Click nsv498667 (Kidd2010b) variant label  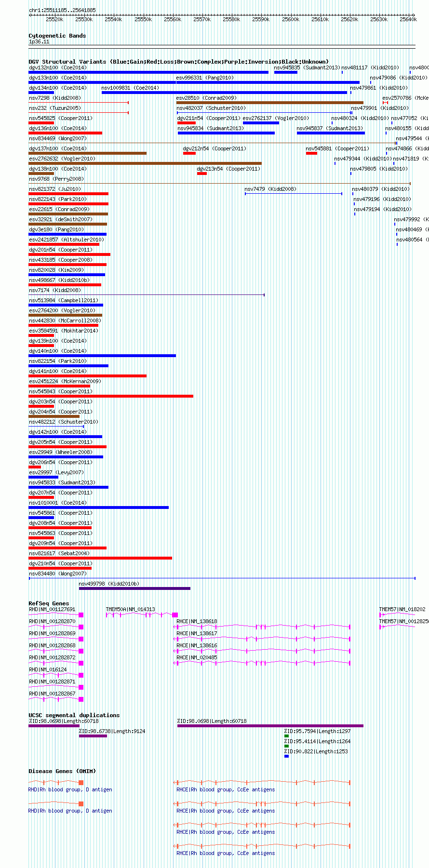[59, 280]
